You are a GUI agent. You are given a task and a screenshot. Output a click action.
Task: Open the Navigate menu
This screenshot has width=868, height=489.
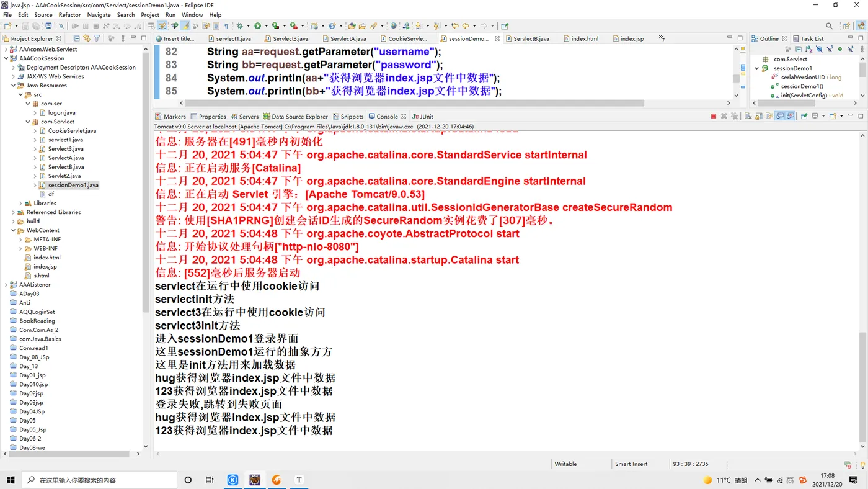tap(99, 14)
